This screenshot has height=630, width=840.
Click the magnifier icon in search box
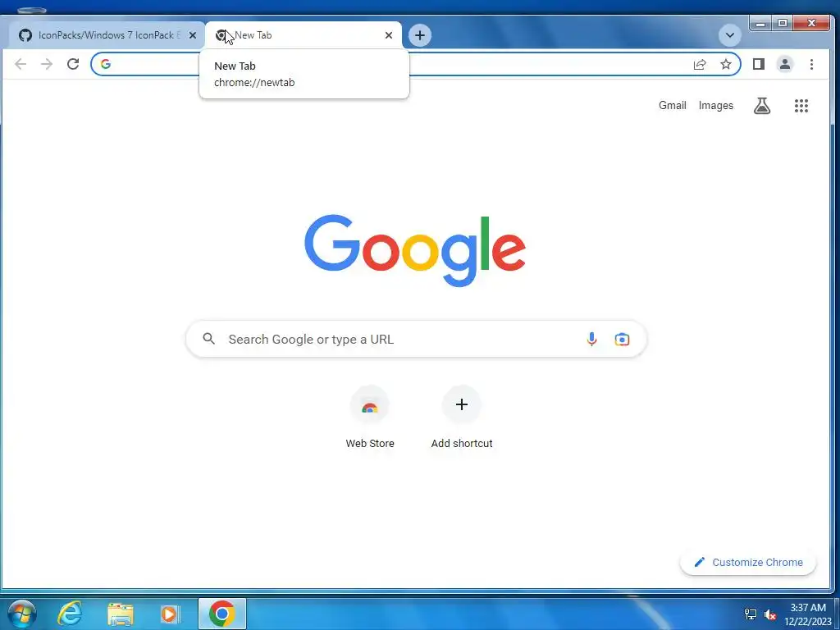click(x=209, y=339)
